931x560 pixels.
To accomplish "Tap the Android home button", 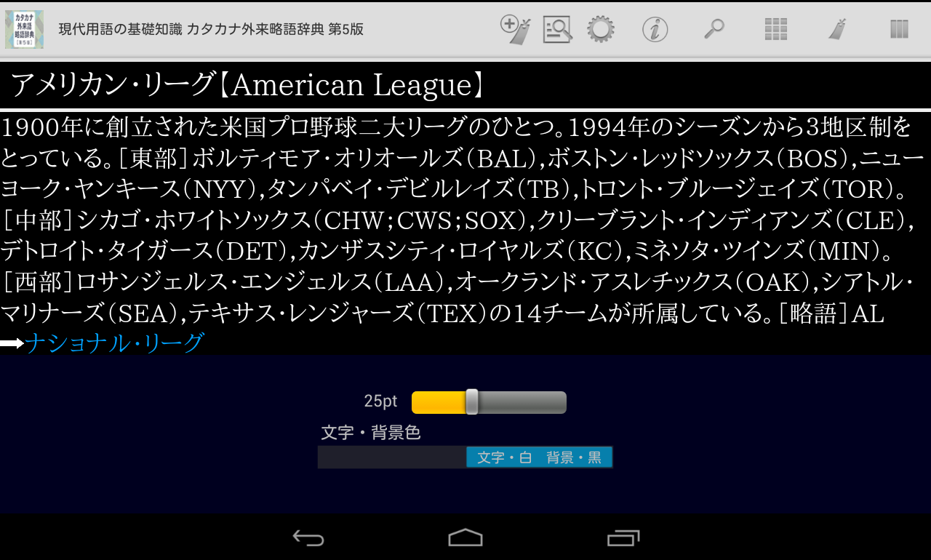I will tap(465, 537).
